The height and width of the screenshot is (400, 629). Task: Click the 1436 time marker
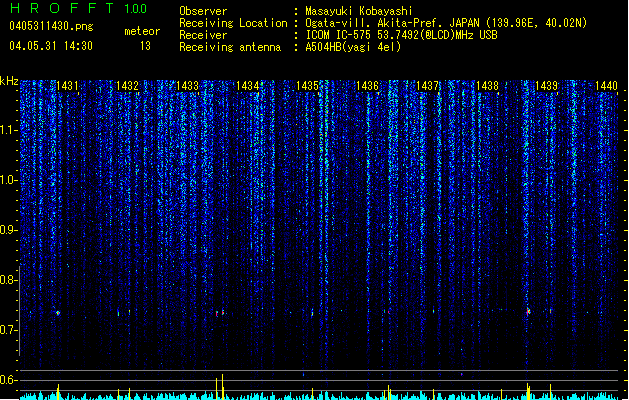pyautogui.click(x=367, y=86)
